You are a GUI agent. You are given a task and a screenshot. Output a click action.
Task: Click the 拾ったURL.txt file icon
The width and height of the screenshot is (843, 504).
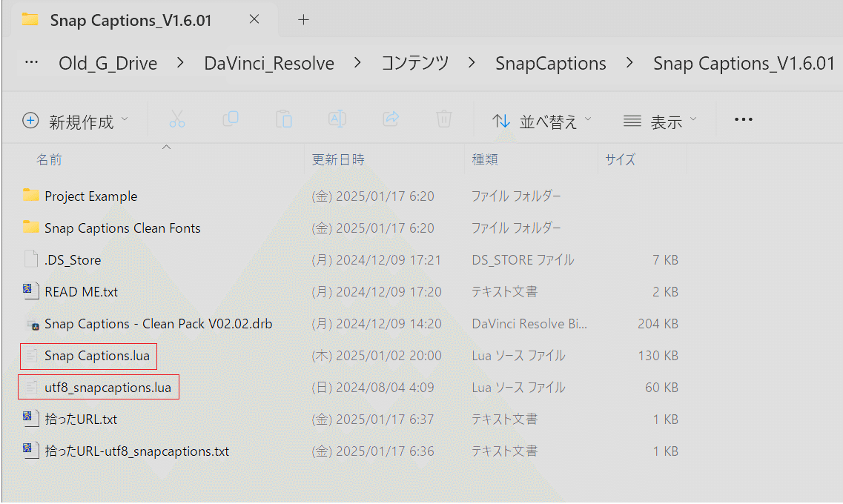click(30, 418)
